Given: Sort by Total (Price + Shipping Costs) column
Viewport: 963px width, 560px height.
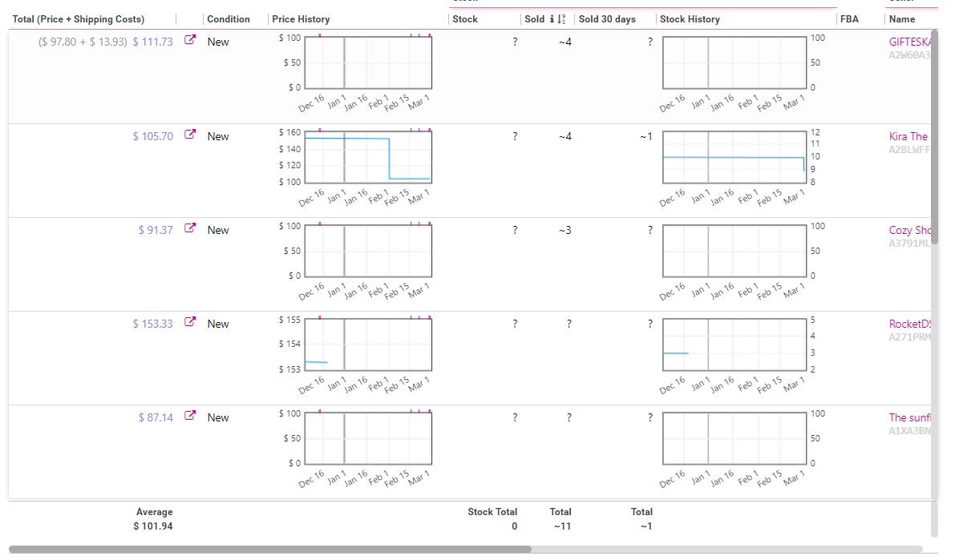Looking at the screenshot, I should 79,19.
